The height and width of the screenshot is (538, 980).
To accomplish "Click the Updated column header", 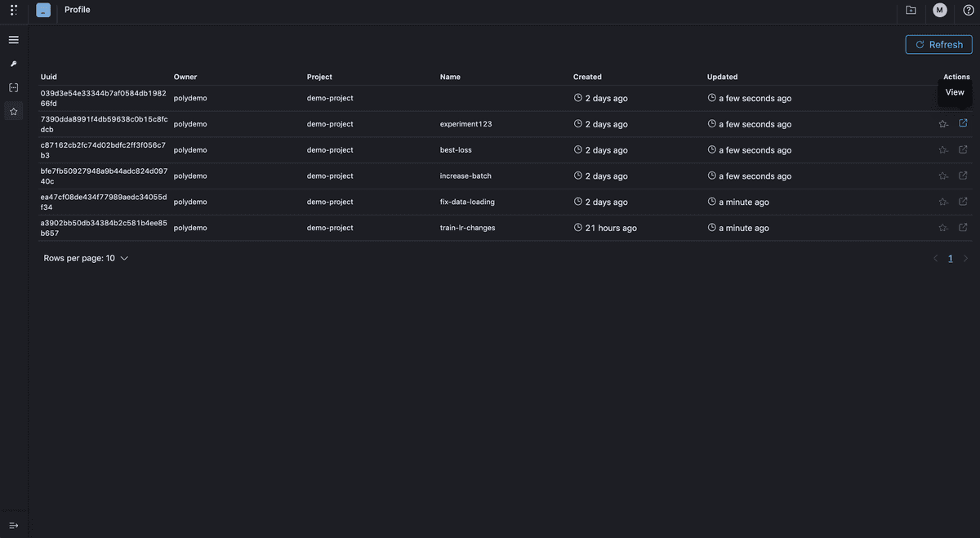I will point(722,77).
